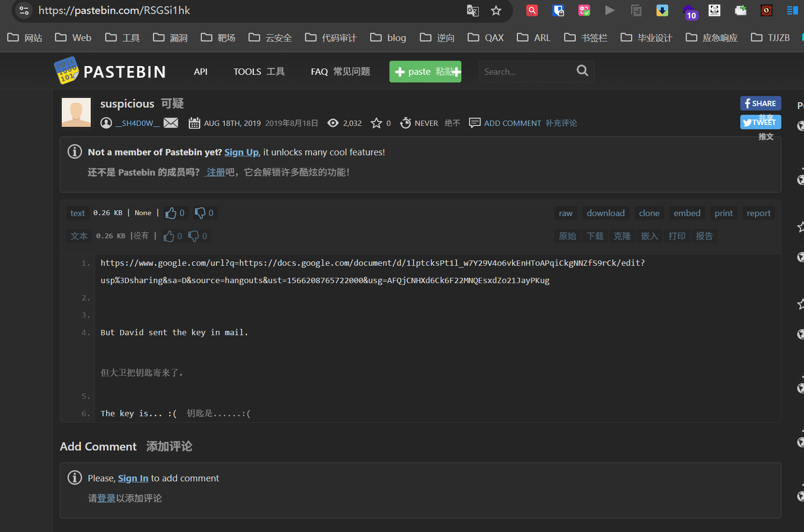Screen dimensions: 804x532
Task: Click the envelope message icon beside _SH4D0W_
Action: [x=171, y=123]
